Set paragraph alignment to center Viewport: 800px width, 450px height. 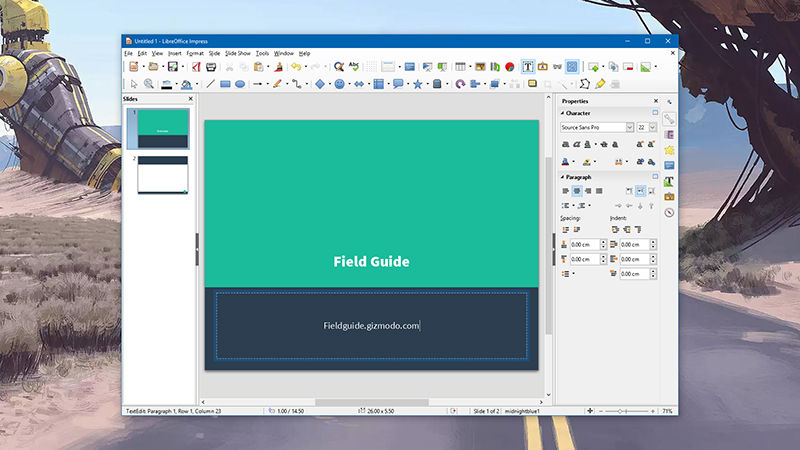(577, 191)
